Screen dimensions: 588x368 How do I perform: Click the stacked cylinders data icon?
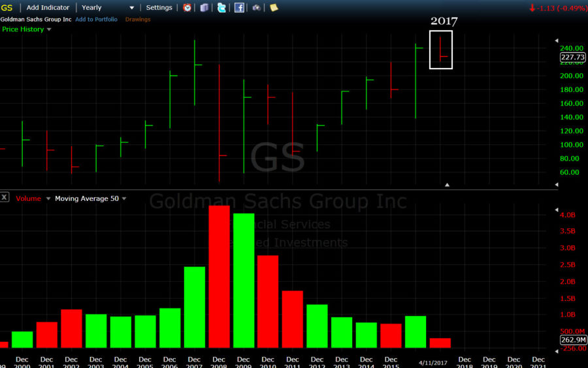(x=204, y=7)
